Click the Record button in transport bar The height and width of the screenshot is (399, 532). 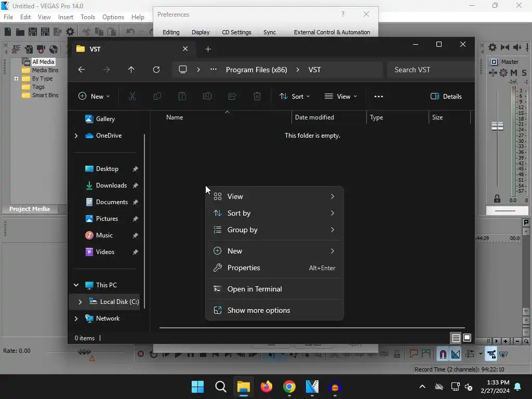pos(140,354)
